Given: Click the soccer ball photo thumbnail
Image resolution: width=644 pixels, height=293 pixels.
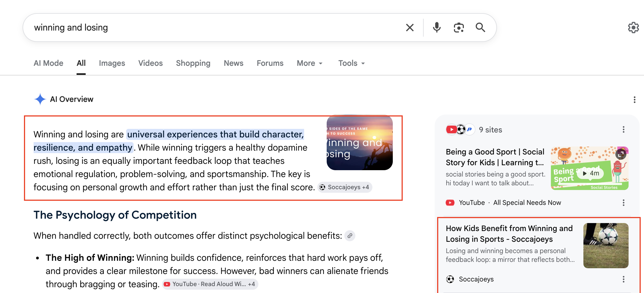Looking at the screenshot, I should click(x=606, y=246).
